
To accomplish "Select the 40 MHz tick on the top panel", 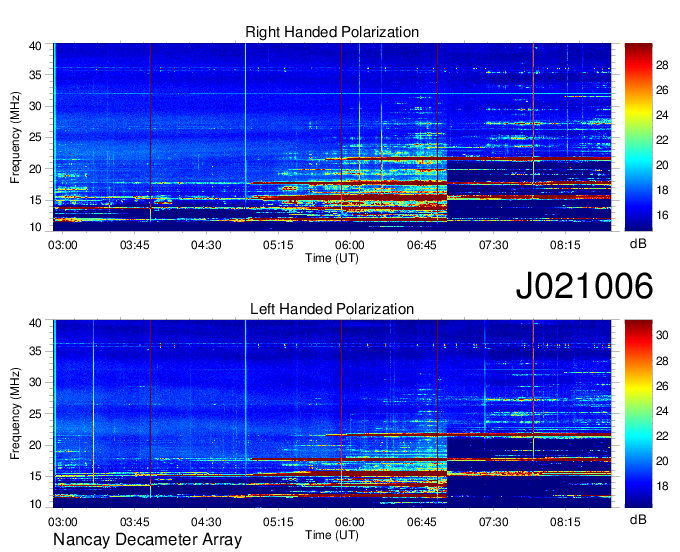I will [35, 46].
